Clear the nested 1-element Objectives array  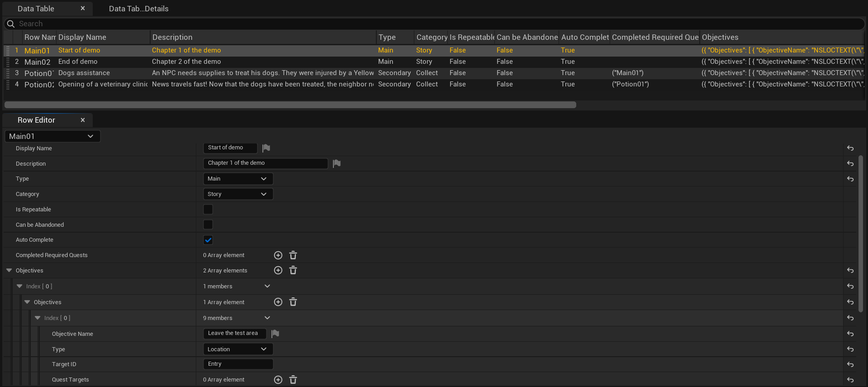click(x=293, y=302)
